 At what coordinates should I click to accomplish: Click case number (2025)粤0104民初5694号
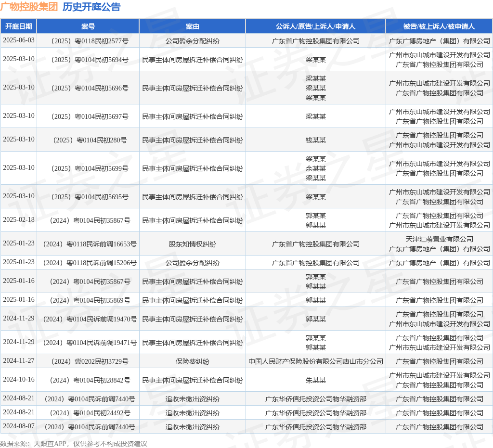[x=90, y=60]
